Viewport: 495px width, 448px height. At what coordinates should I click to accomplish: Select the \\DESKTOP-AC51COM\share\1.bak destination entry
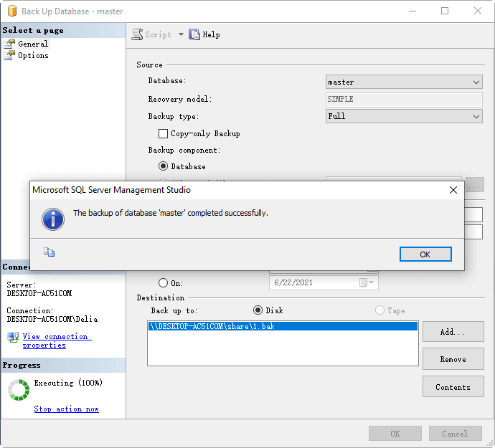[x=283, y=326]
